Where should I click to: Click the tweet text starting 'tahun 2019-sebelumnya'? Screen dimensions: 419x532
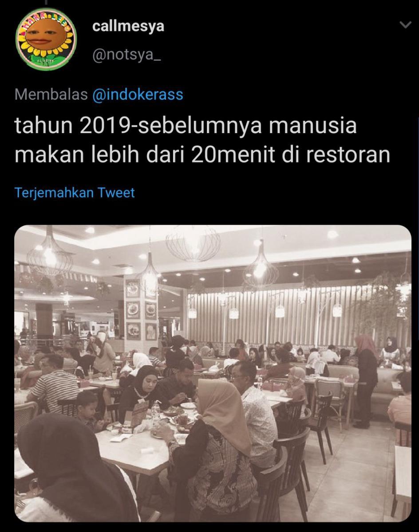tap(202, 140)
